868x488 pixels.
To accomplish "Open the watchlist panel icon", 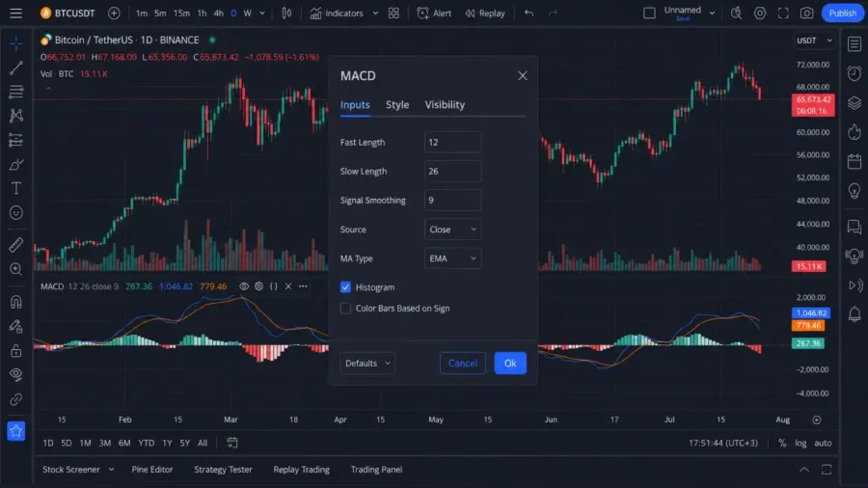I will (x=854, y=43).
